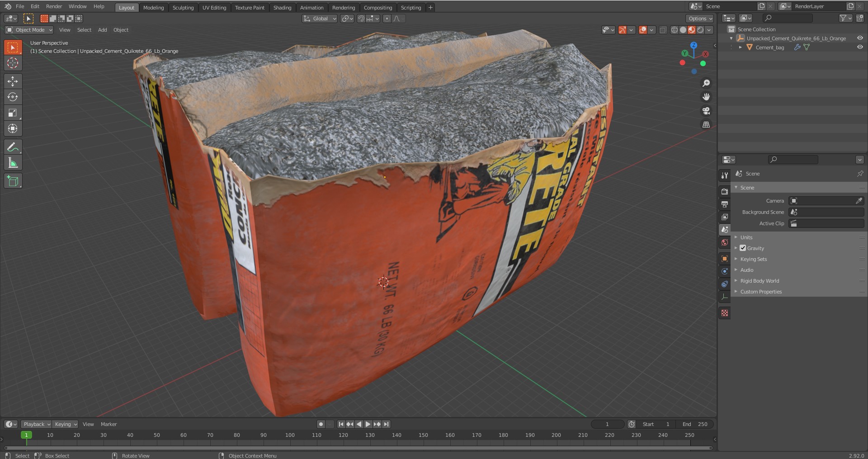Open the Add menu in viewport
This screenshot has height=459, width=868.
103,30
